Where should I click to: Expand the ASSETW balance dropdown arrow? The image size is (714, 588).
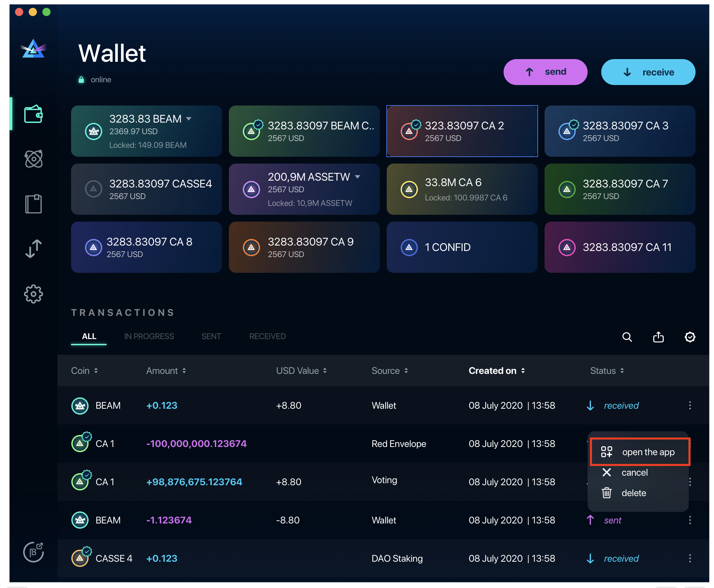[357, 177]
